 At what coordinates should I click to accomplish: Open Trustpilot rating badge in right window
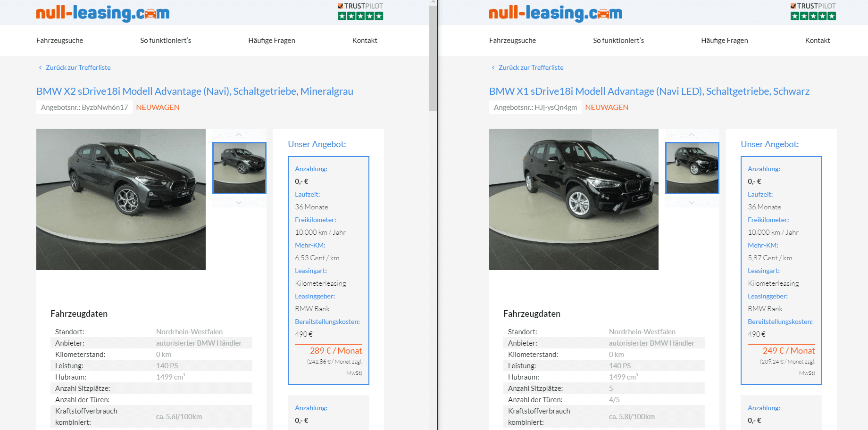(x=813, y=11)
